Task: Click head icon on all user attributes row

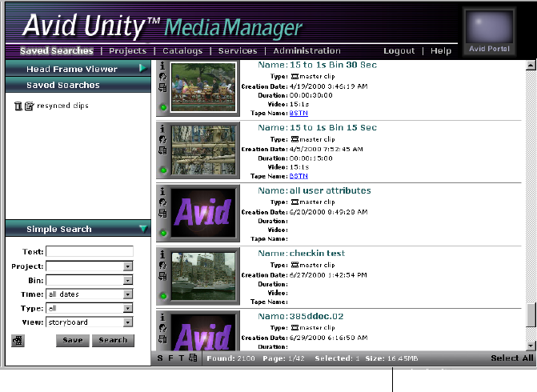Action: coord(162,202)
